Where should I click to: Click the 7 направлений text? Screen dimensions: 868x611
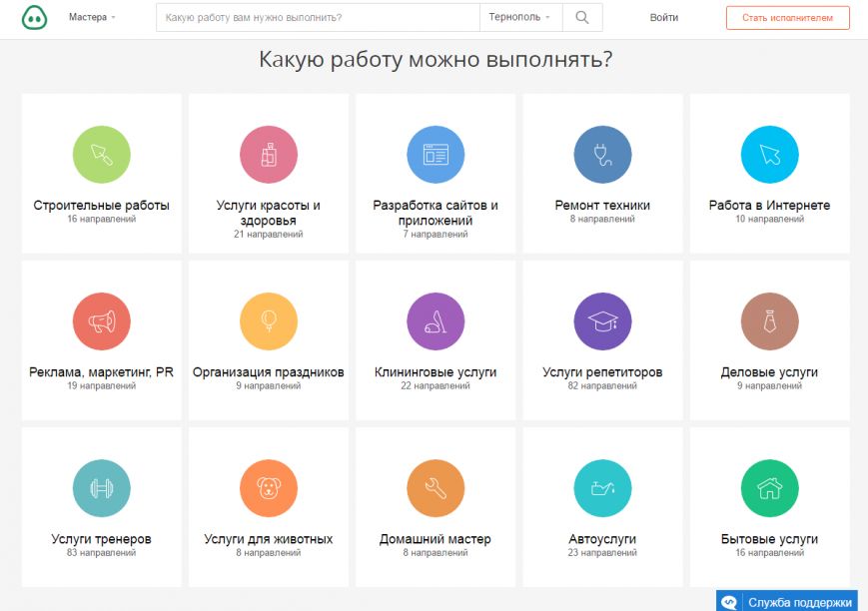435,234
